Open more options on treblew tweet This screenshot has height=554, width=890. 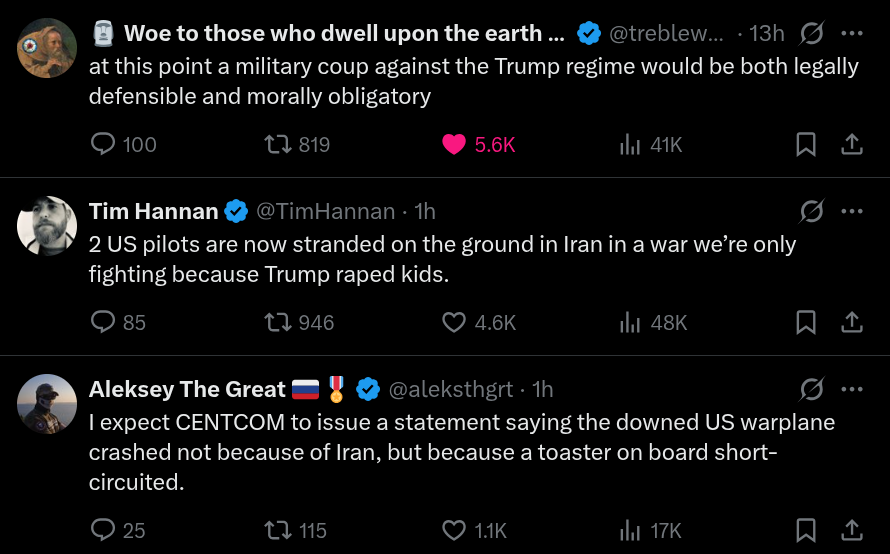(851, 34)
